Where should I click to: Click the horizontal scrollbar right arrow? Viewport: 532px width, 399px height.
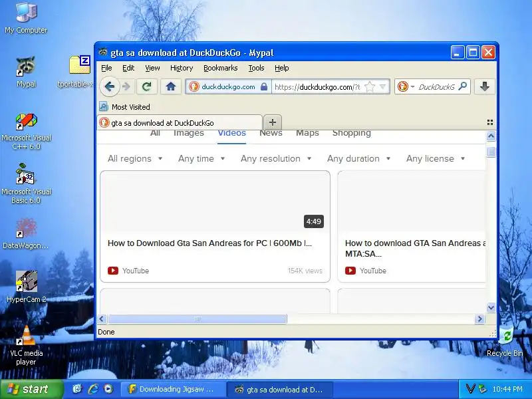tap(479, 319)
